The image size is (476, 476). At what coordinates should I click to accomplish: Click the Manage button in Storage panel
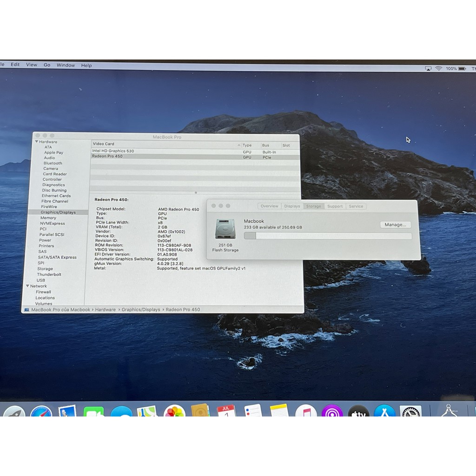(395, 225)
